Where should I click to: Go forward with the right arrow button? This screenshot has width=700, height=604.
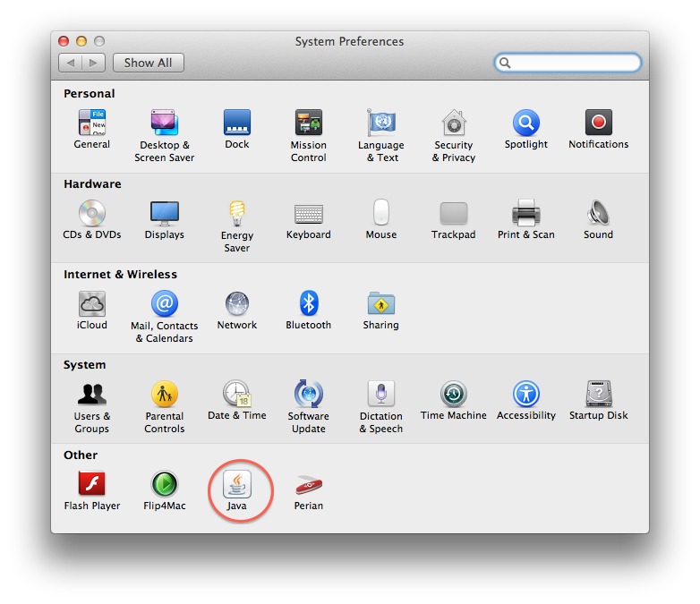pos(94,63)
